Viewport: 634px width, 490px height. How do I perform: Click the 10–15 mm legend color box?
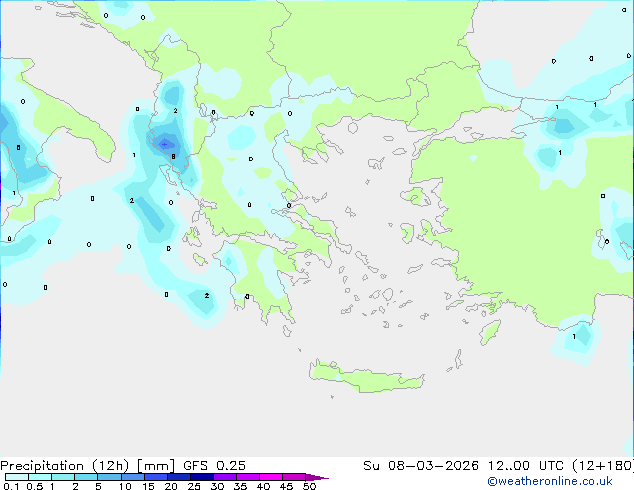pos(132,477)
